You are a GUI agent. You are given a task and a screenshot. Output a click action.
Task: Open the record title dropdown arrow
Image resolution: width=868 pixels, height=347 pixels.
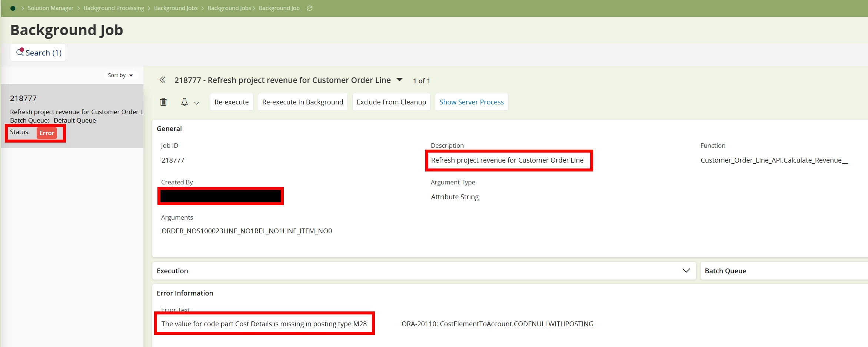coord(399,80)
